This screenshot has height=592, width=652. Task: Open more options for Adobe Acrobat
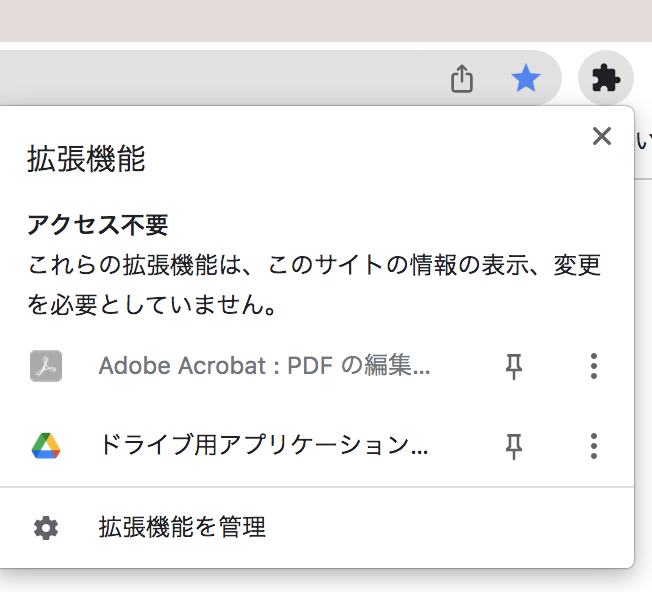pos(594,366)
